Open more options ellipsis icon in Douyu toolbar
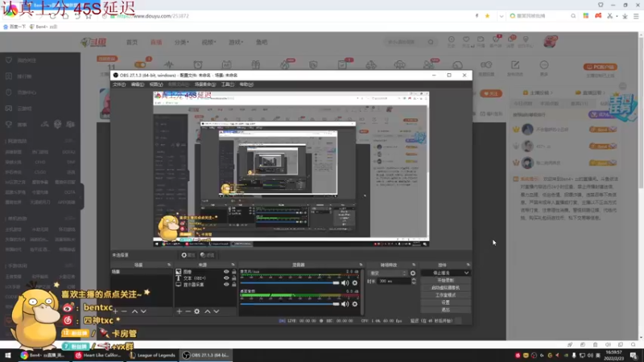This screenshot has width=644, height=362. tap(544, 65)
